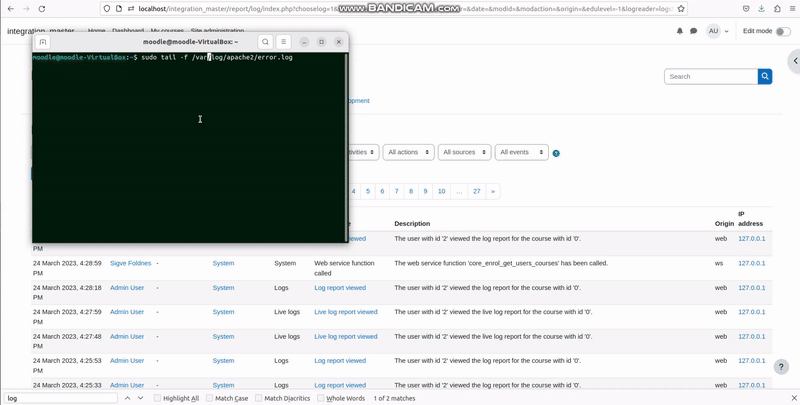This screenshot has width=800, height=405.
Task: Click the next page » arrow
Action: point(493,191)
